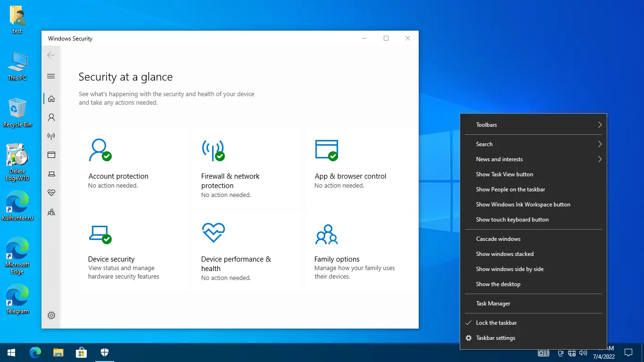
Task: Open the Family options heading
Action: 337,259
